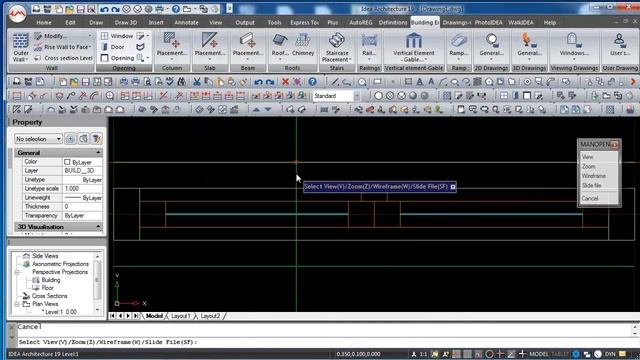Toggle TABLET mode in status bar

560,354
